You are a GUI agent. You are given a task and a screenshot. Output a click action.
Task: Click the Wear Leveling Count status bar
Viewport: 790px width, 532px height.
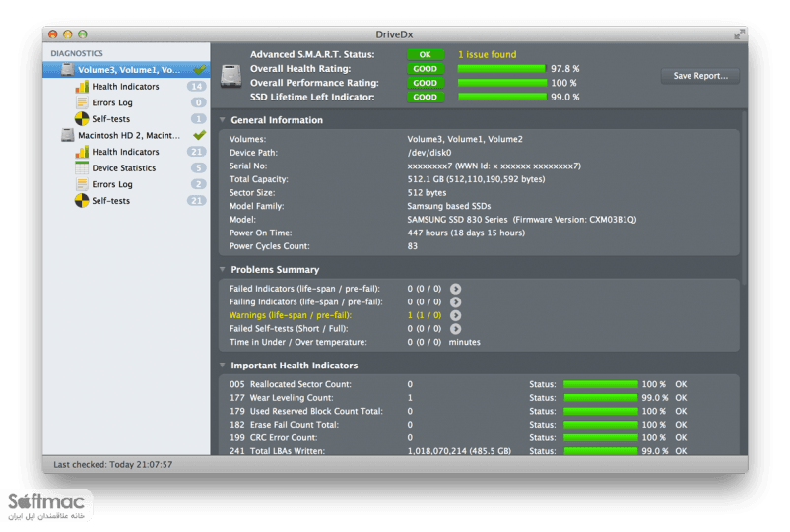coord(601,397)
